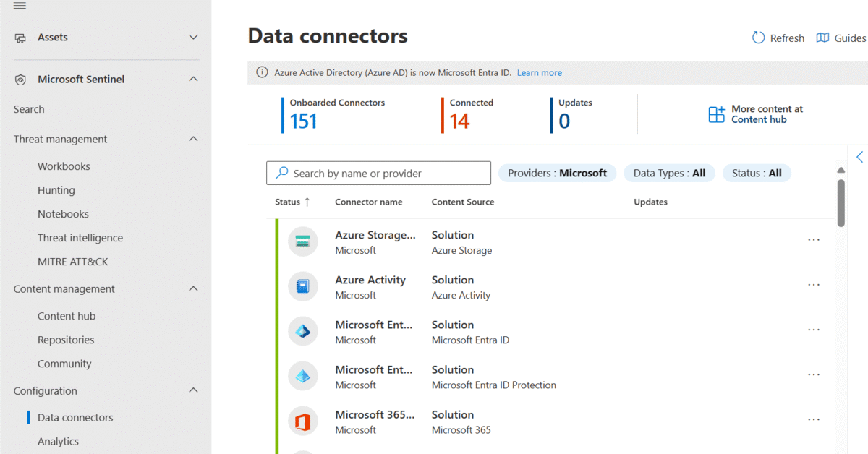Open the Guides button
868x454 pixels.
point(841,38)
